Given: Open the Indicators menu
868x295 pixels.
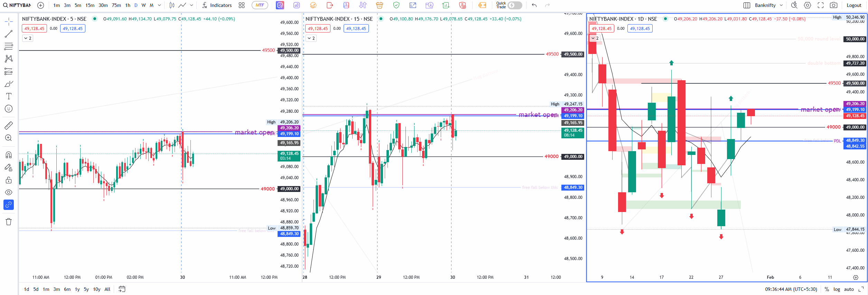Looking at the screenshot, I should click(217, 5).
